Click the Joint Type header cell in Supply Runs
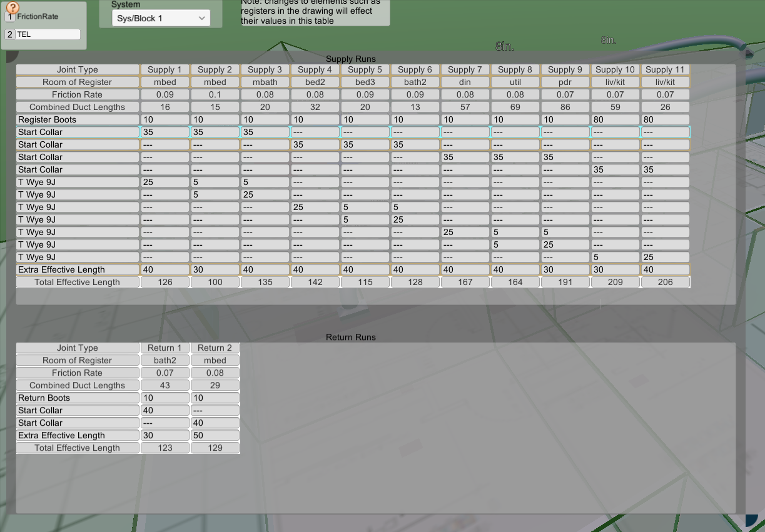The image size is (765, 532). [78, 69]
